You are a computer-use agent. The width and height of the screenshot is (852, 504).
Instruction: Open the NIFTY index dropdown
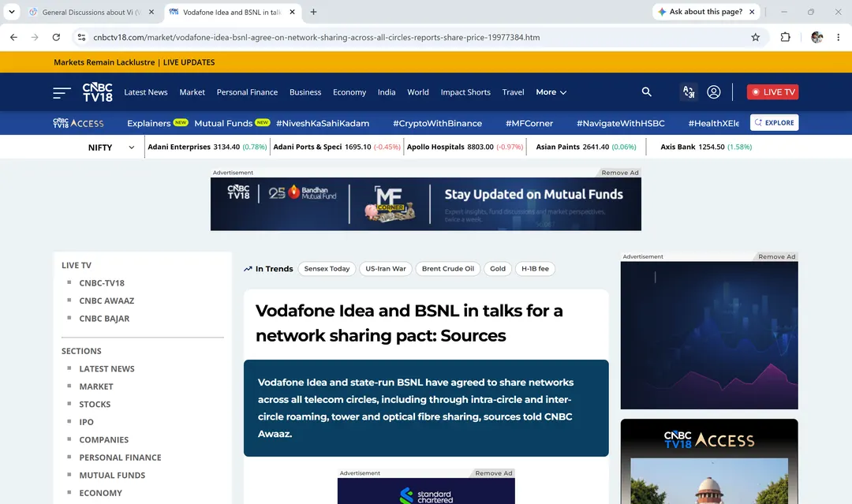[111, 147]
